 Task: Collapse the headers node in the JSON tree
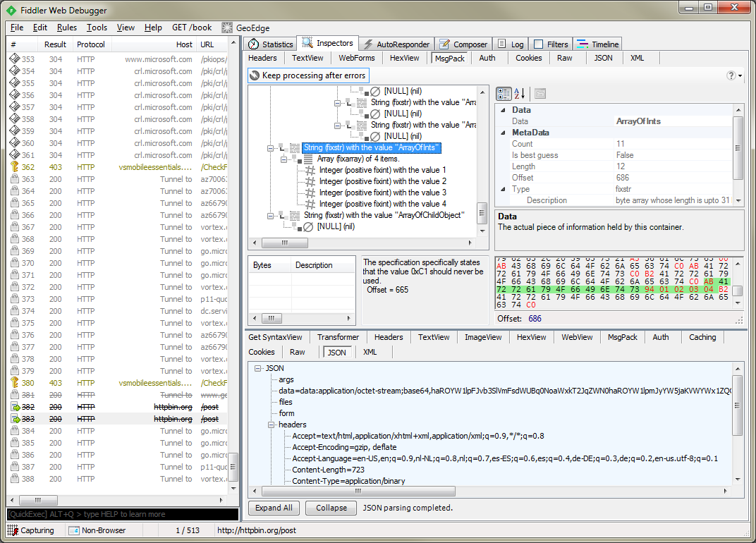pos(272,425)
